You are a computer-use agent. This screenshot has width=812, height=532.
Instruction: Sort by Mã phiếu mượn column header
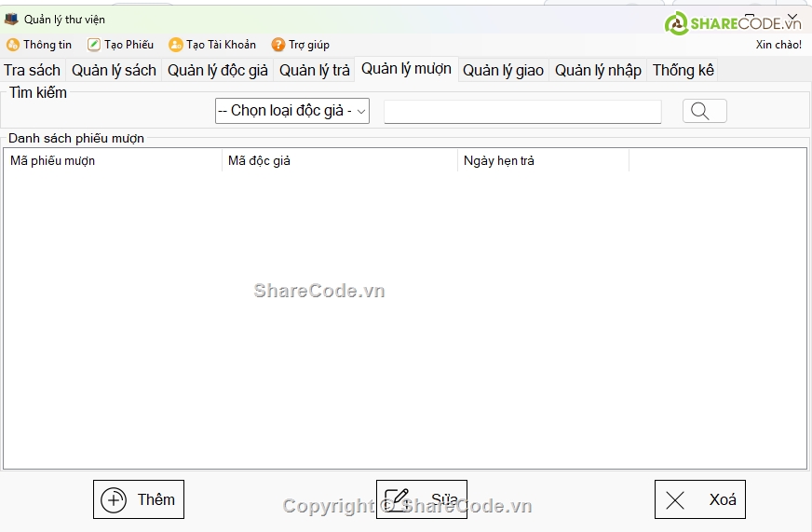click(112, 161)
